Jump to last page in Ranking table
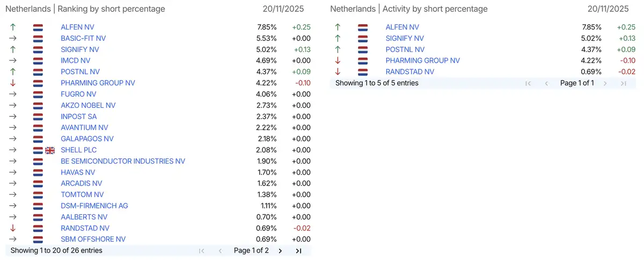 (x=298, y=250)
